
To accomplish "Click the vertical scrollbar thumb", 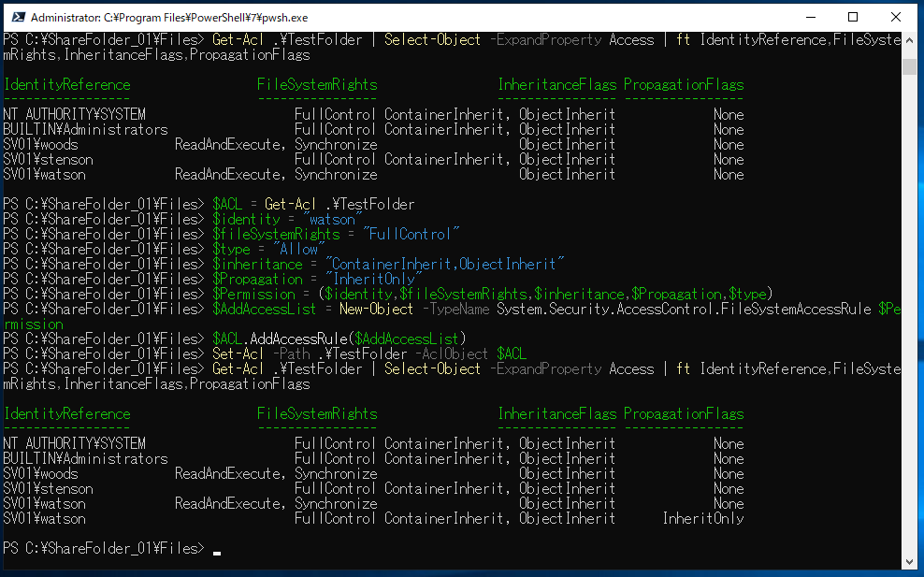I will coord(909,66).
